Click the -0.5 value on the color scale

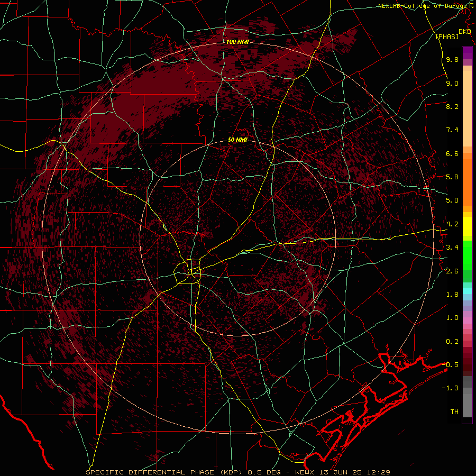tap(450, 364)
